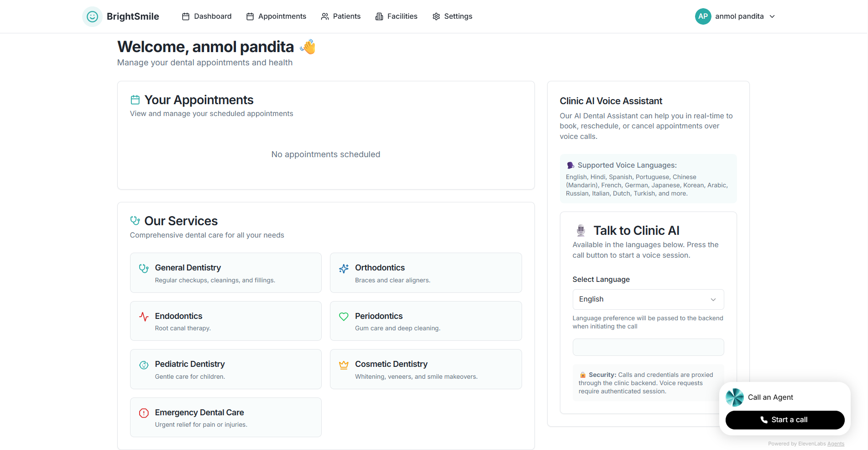
Task: Click the Orthodontics sparkle icon
Action: point(344,268)
